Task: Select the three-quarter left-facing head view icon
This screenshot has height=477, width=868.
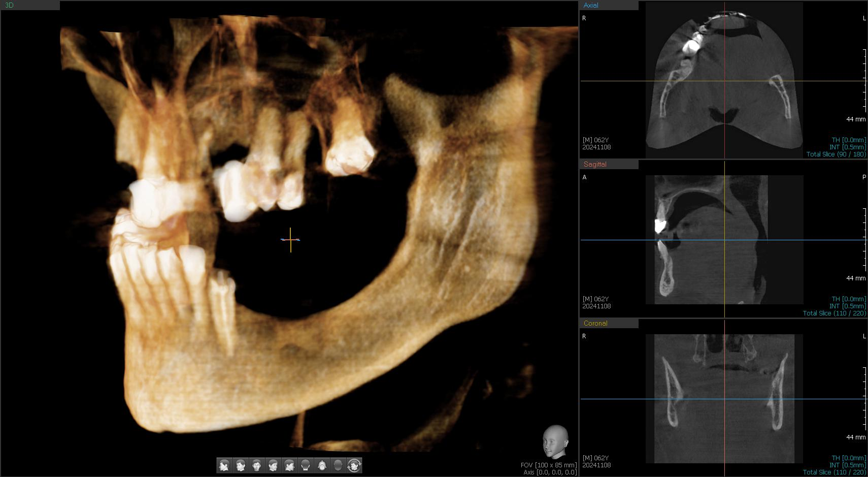Action: 241,465
